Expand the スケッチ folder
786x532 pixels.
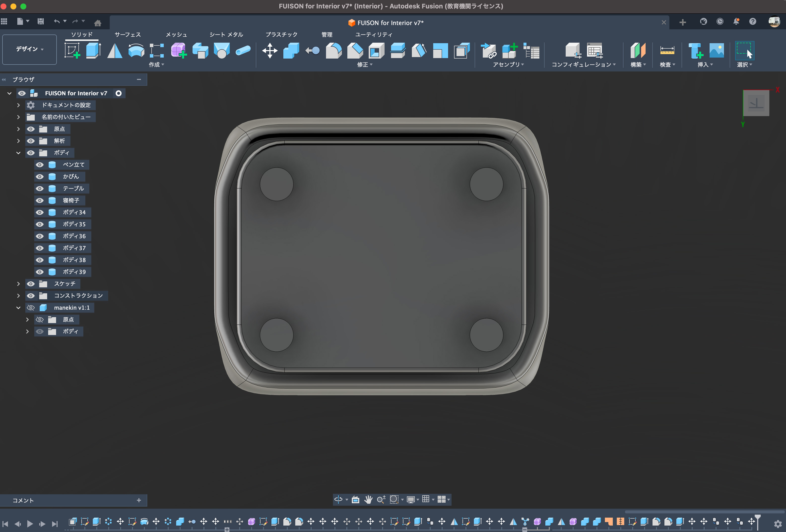point(19,284)
